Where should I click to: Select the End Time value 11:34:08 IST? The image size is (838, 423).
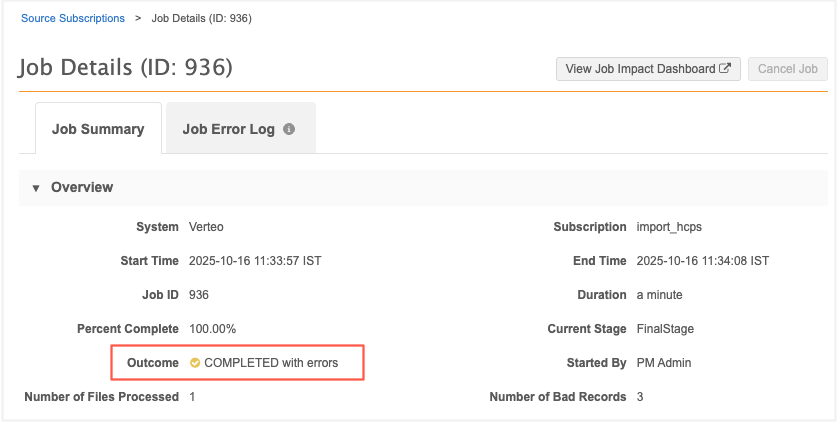(x=702, y=261)
